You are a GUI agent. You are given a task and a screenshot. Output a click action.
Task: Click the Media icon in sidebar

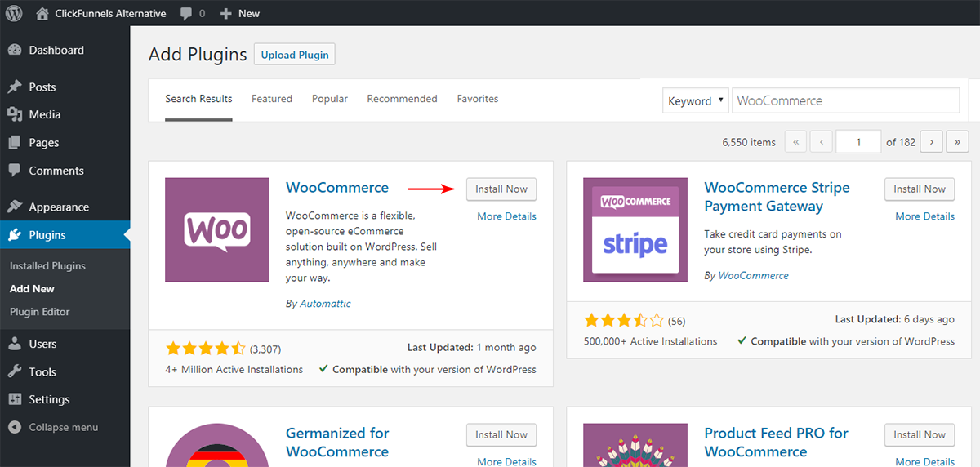point(15,114)
